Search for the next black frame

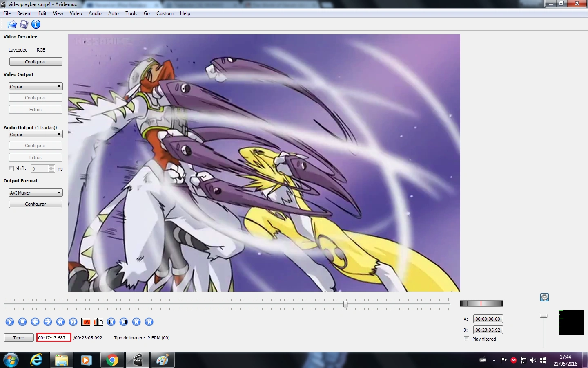tap(124, 322)
